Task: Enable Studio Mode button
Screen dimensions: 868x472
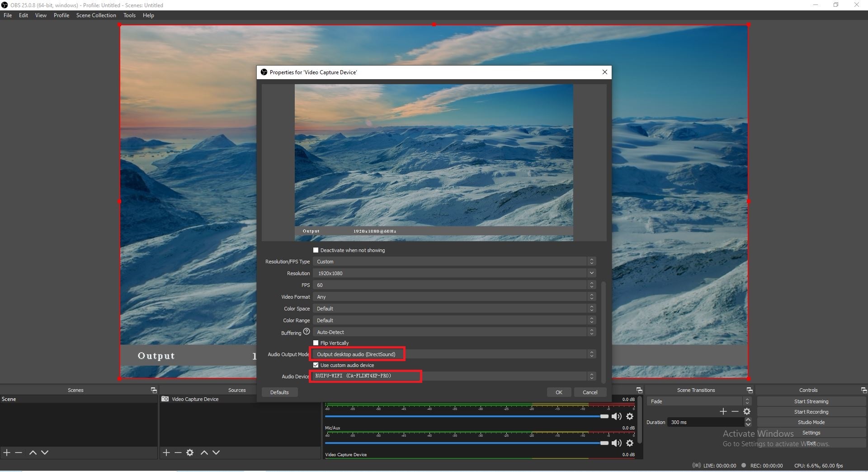Action: (811, 422)
